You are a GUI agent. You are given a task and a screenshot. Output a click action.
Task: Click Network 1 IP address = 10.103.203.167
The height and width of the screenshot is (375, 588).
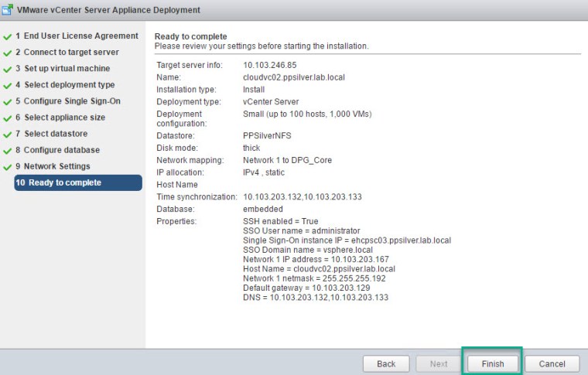316,259
